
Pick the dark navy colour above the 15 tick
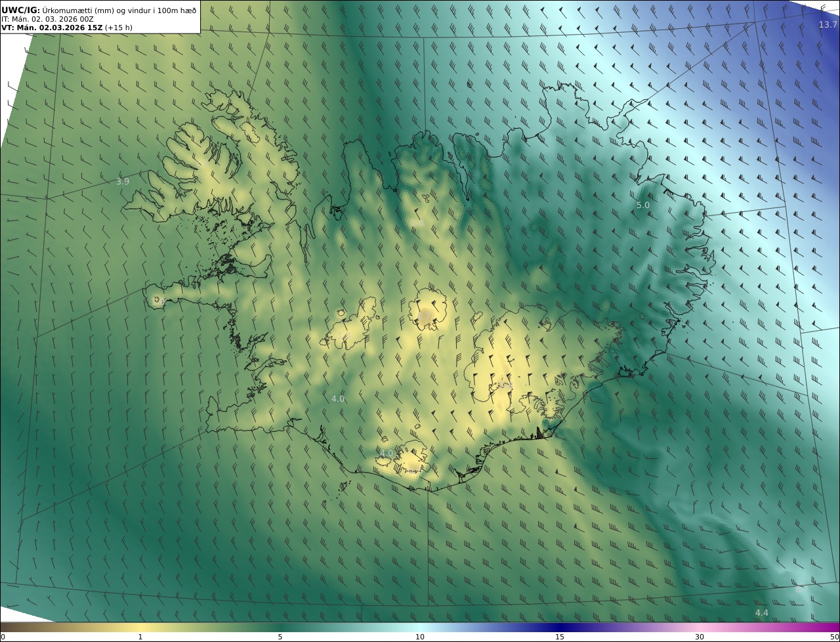point(560,627)
